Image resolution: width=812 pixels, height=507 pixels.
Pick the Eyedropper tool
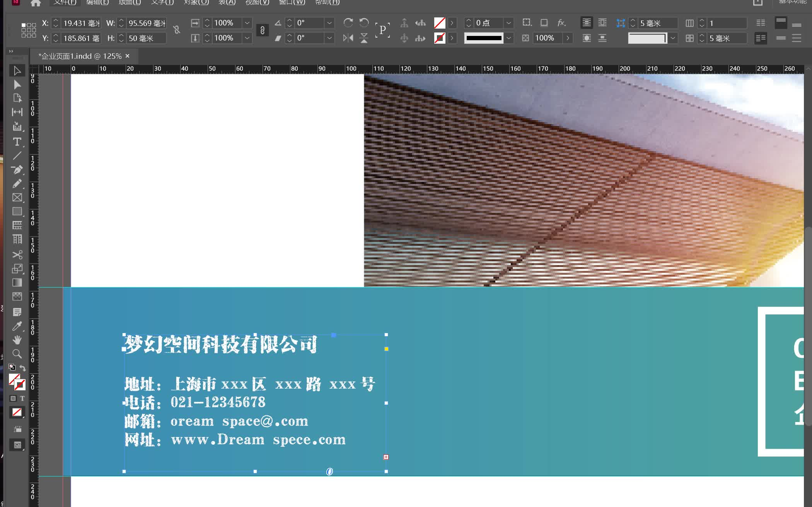(x=17, y=326)
